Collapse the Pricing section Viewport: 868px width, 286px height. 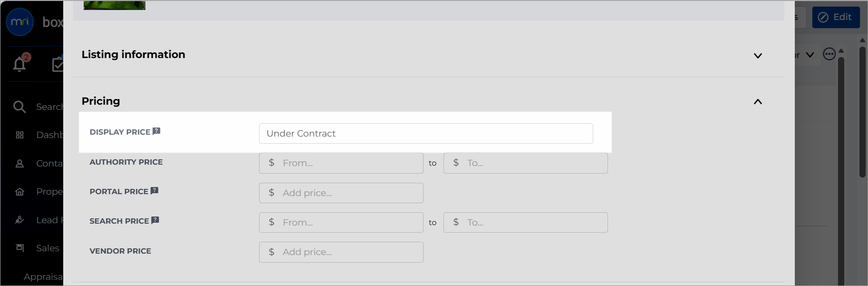(x=758, y=101)
